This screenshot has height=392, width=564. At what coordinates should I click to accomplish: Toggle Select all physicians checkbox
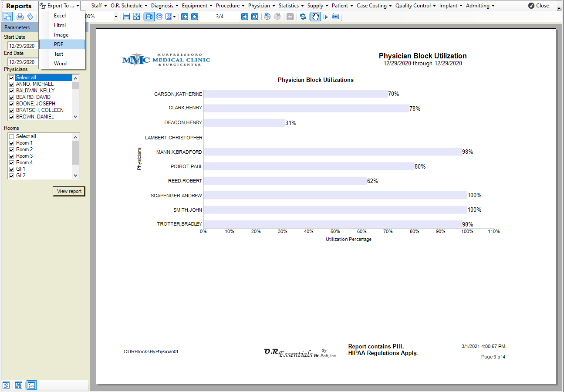(x=12, y=78)
